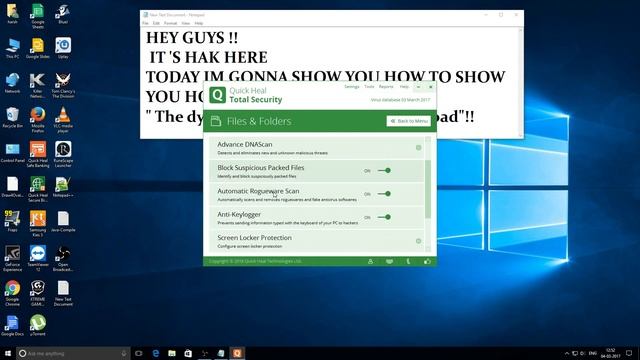Select the Screen Locker Protection row title

click(254, 237)
